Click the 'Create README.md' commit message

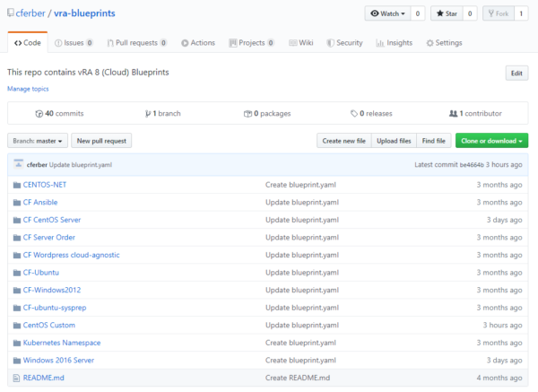coord(298,378)
